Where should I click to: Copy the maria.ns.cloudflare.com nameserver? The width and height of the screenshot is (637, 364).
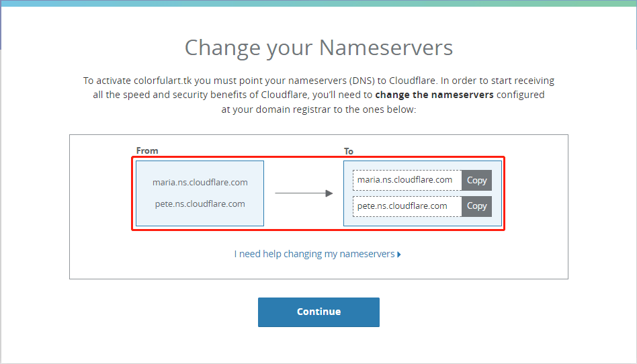click(x=476, y=181)
